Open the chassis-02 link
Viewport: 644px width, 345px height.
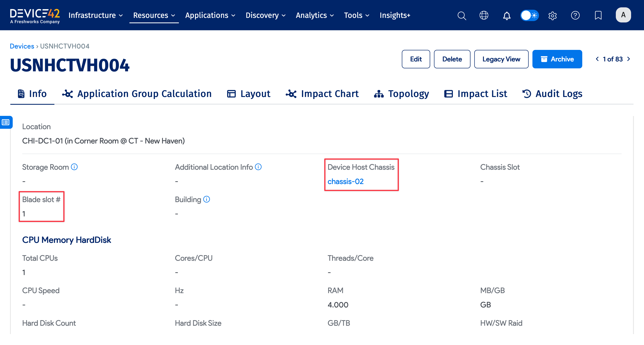[x=345, y=181]
